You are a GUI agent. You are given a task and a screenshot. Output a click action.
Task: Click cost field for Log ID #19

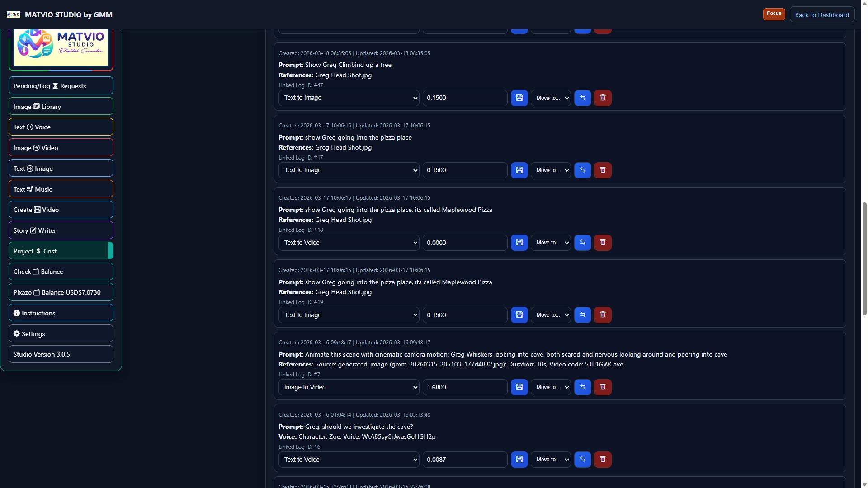pos(465,315)
